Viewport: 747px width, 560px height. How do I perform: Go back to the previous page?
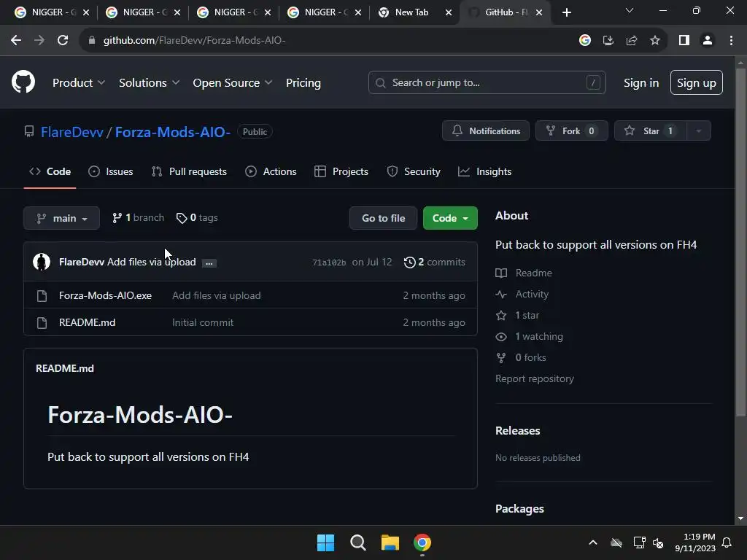coord(16,41)
